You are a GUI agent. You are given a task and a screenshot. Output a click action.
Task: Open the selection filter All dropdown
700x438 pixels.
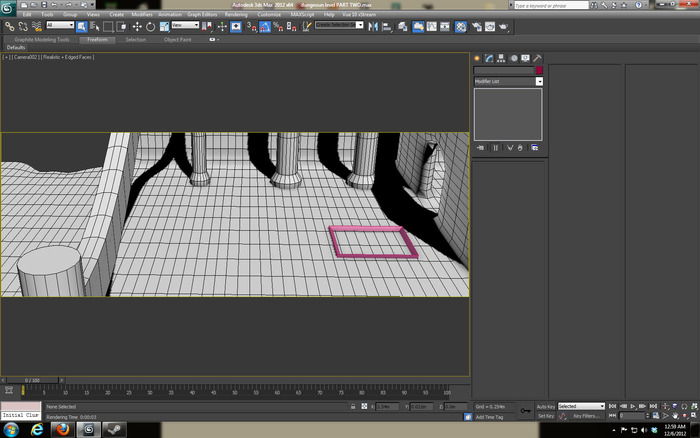60,25
